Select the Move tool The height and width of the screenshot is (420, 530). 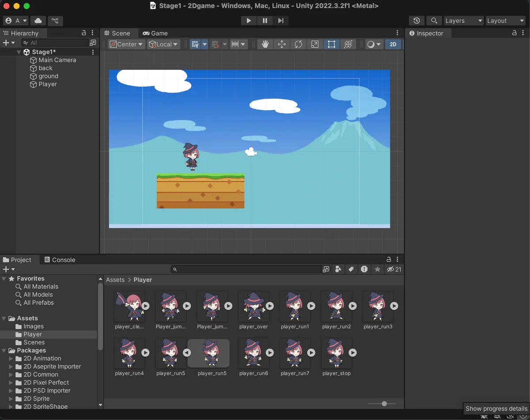pyautogui.click(x=282, y=44)
